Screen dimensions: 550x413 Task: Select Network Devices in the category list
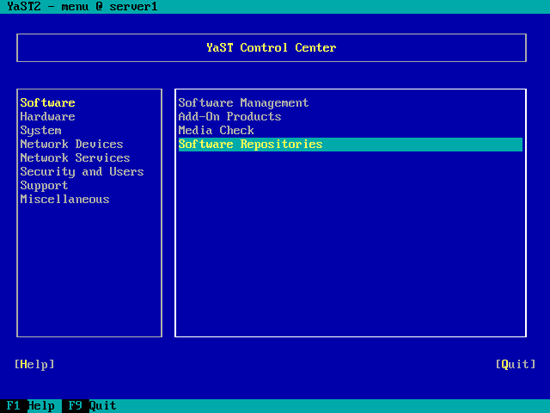pos(72,144)
